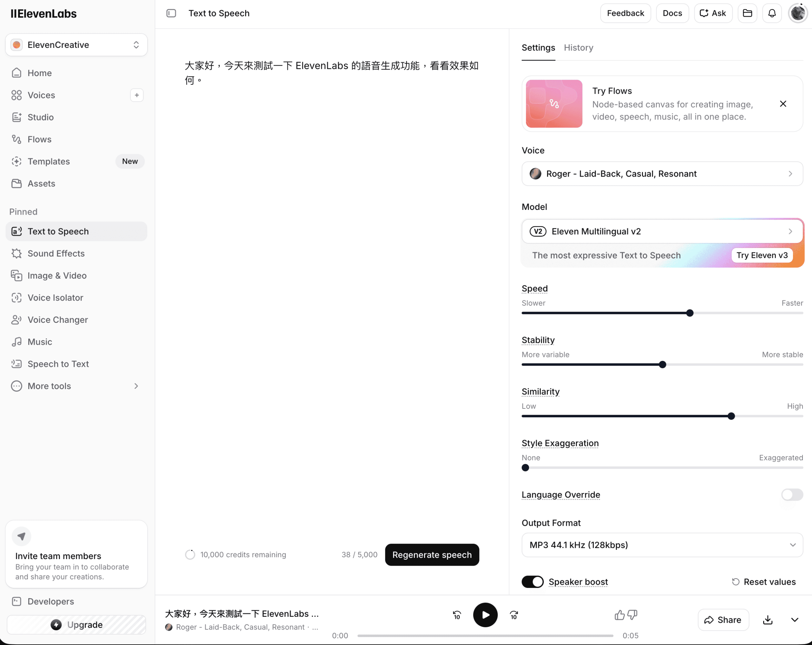
Task: Open the ElevenCreative workspace switcher
Action: pos(76,45)
